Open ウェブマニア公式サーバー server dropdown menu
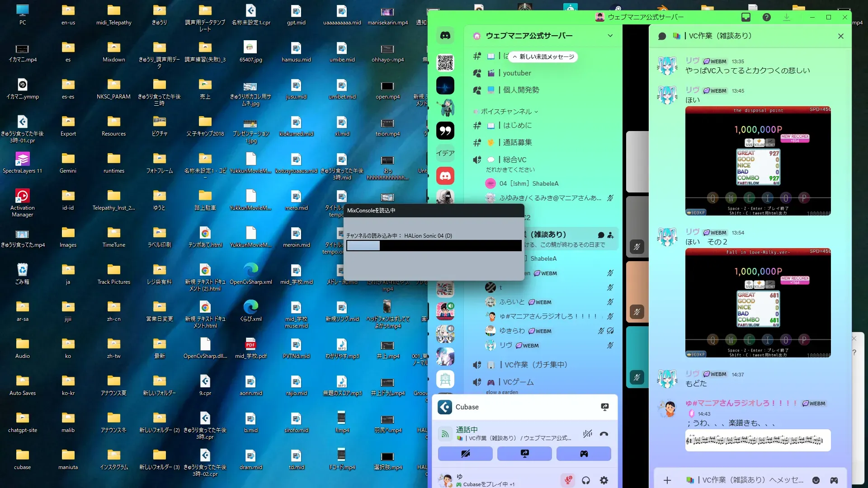The width and height of the screenshot is (868, 488). pyautogui.click(x=610, y=36)
